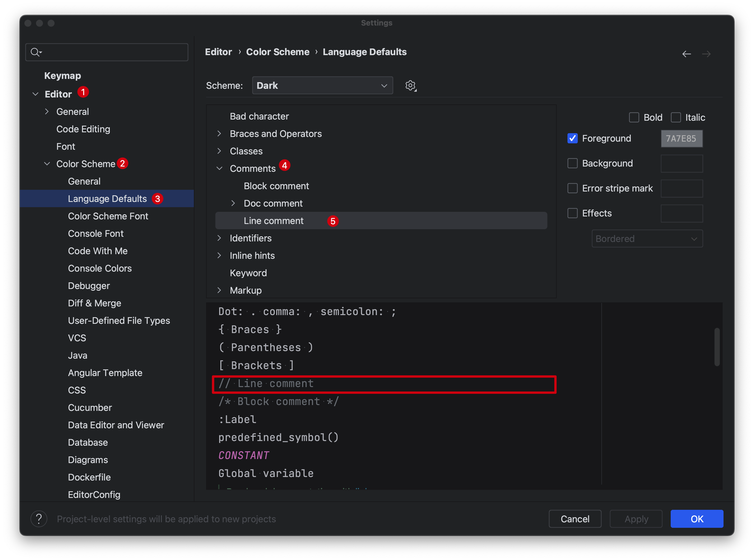The image size is (754, 560).
Task: Select Color Scheme Font
Action: tap(108, 216)
